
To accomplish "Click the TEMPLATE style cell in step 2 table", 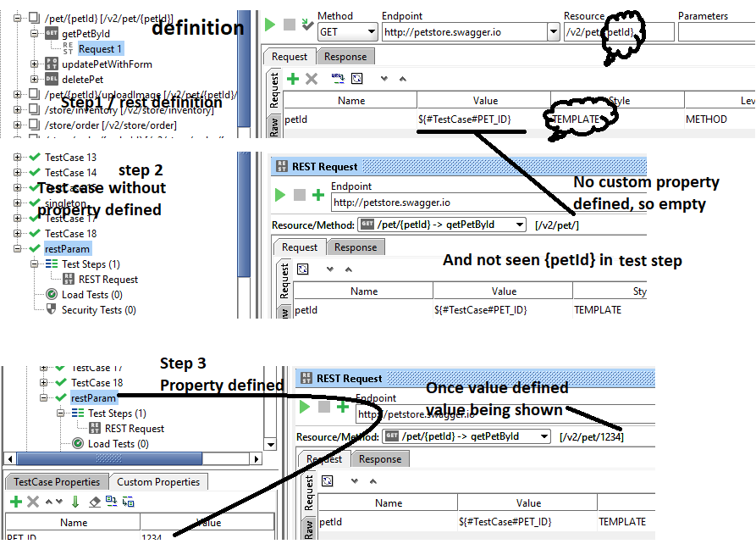I will point(610,310).
